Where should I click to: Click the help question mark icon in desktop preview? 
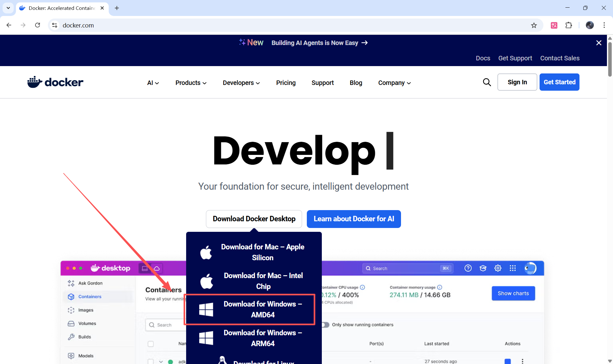pos(468,268)
